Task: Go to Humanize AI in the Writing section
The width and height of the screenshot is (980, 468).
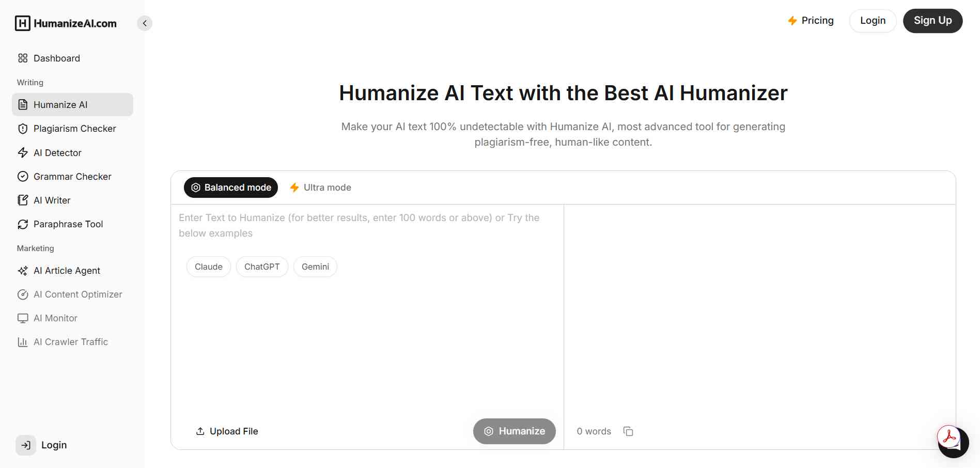Action: click(60, 104)
